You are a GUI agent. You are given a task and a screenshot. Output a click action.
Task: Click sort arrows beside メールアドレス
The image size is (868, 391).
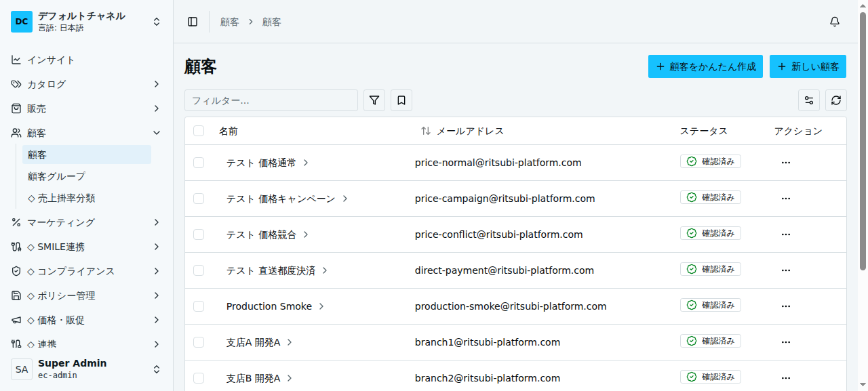[426, 131]
